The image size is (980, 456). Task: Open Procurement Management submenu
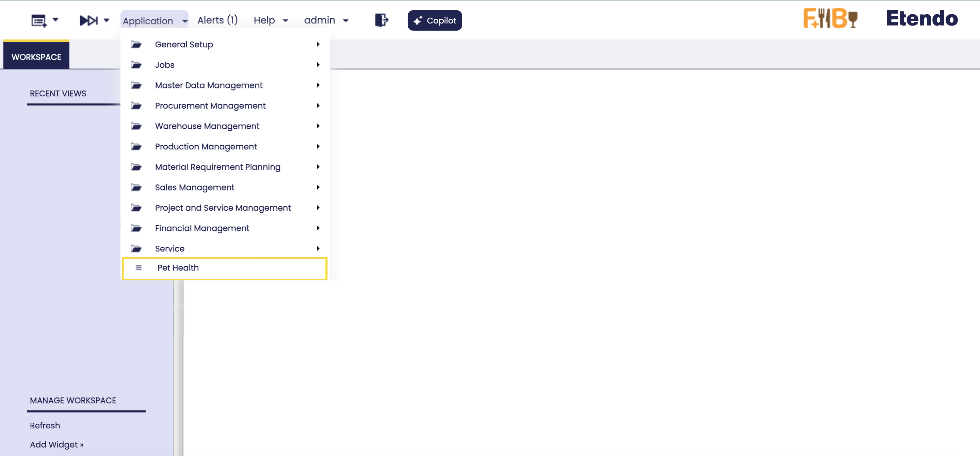coord(225,105)
